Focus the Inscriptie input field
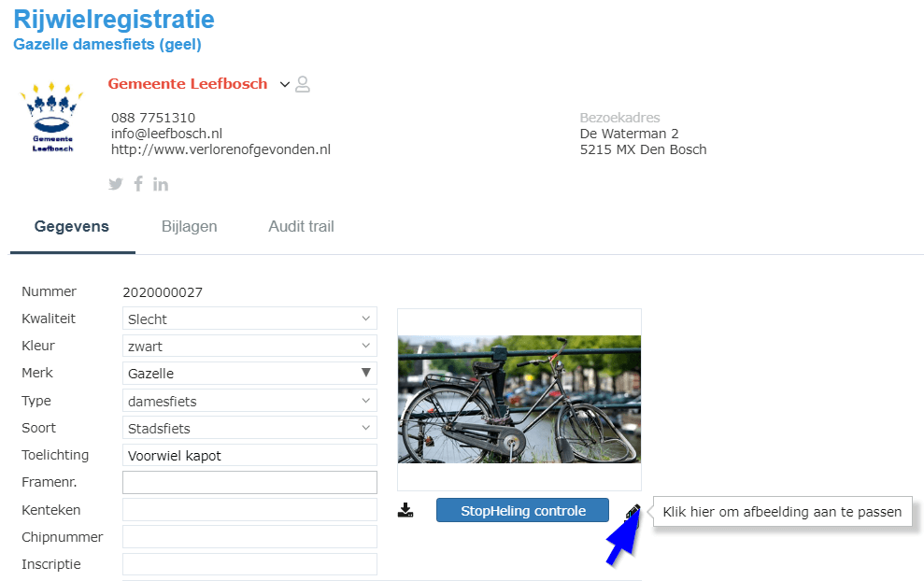Viewport: 924px width, 581px height. point(249,564)
